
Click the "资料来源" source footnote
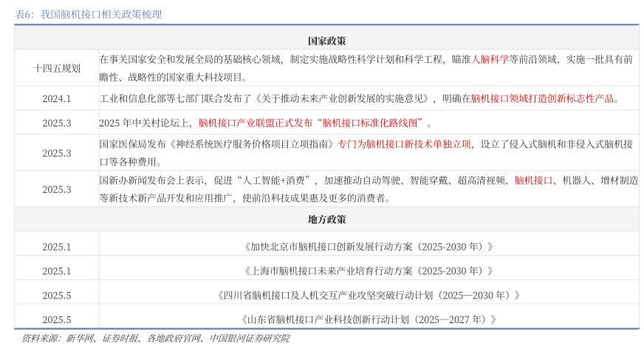155,339
